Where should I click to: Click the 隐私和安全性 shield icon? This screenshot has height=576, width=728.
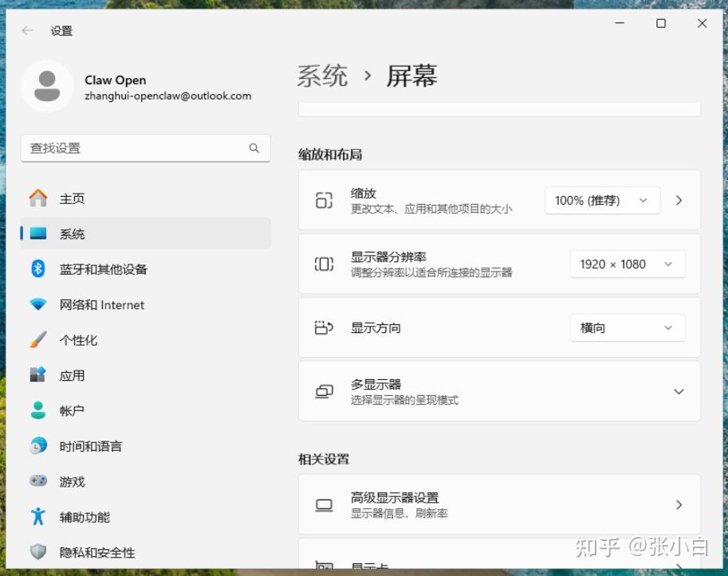tap(38, 552)
